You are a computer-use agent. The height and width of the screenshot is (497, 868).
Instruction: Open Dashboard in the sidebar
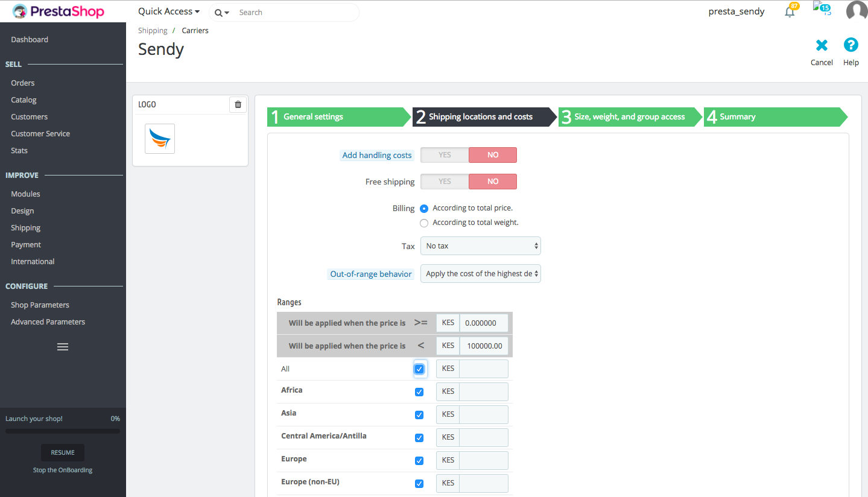30,40
